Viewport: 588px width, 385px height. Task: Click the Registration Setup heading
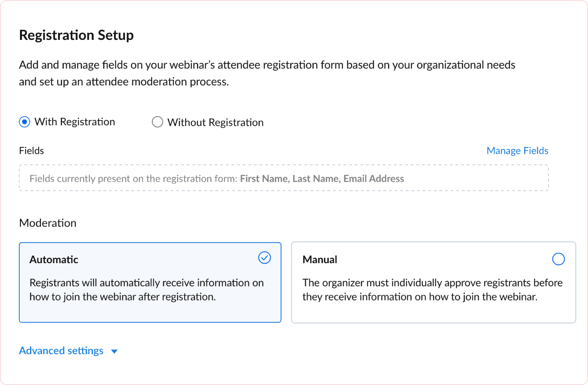pos(76,35)
